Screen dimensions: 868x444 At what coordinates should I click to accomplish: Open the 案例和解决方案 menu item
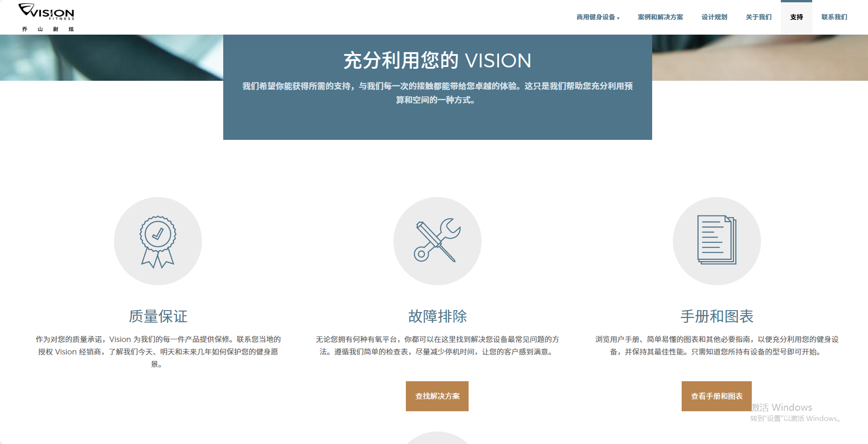[x=660, y=17]
